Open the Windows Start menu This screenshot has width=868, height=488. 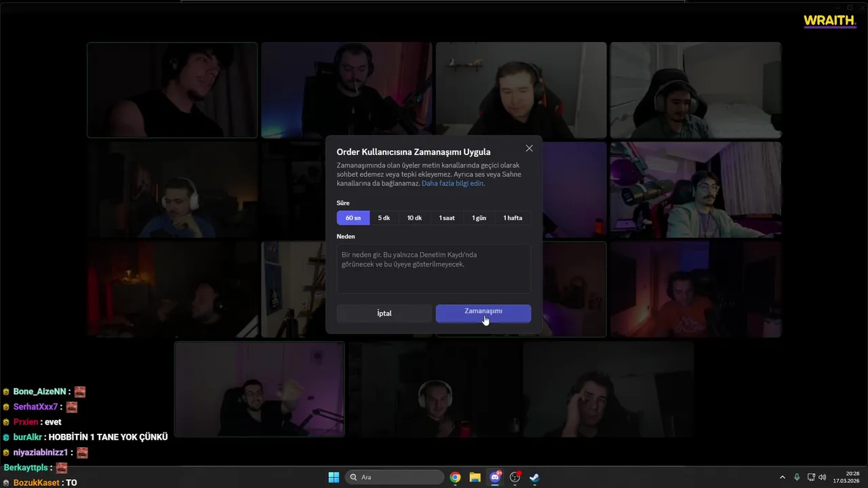[x=334, y=477]
